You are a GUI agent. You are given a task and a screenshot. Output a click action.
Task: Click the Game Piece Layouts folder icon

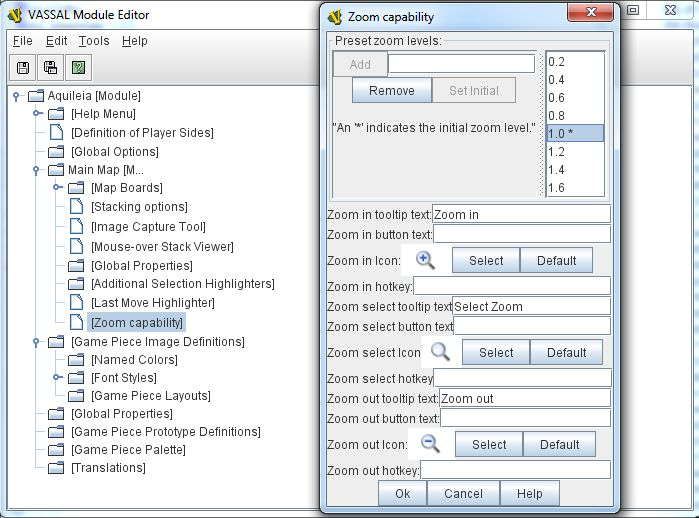(x=76, y=396)
